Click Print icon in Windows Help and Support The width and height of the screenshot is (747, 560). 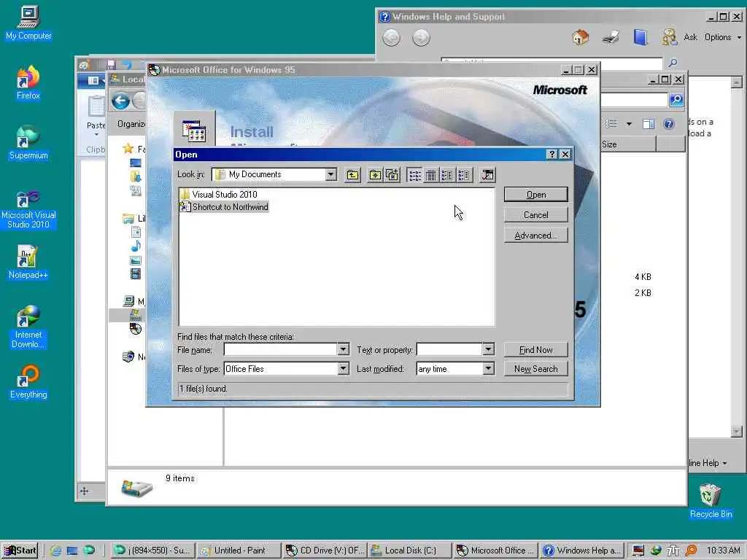click(x=611, y=36)
